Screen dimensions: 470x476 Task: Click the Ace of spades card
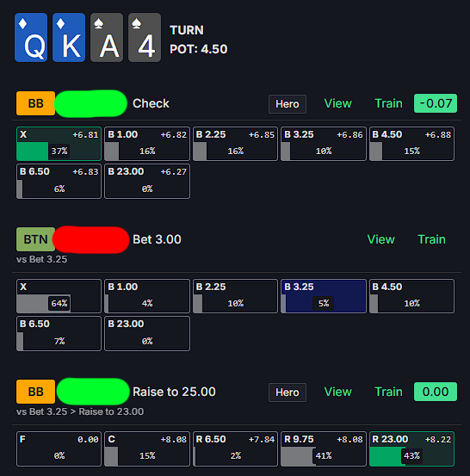pos(107,37)
